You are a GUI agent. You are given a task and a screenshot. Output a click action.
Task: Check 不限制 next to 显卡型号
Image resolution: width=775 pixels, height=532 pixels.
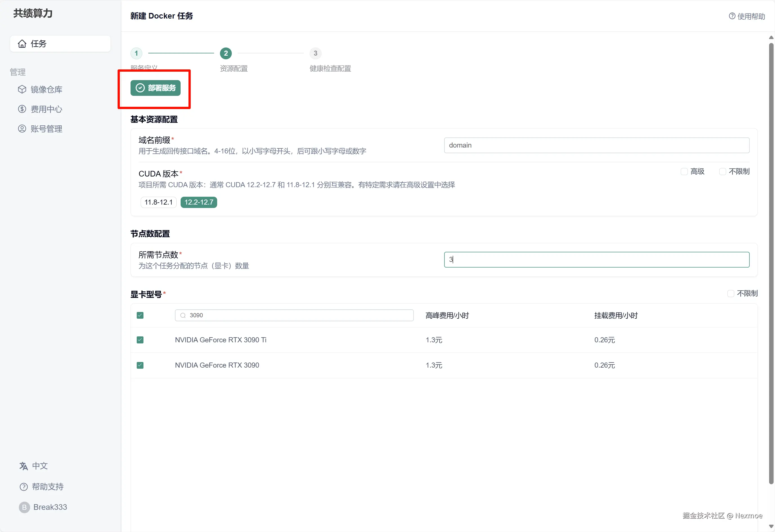pos(731,293)
